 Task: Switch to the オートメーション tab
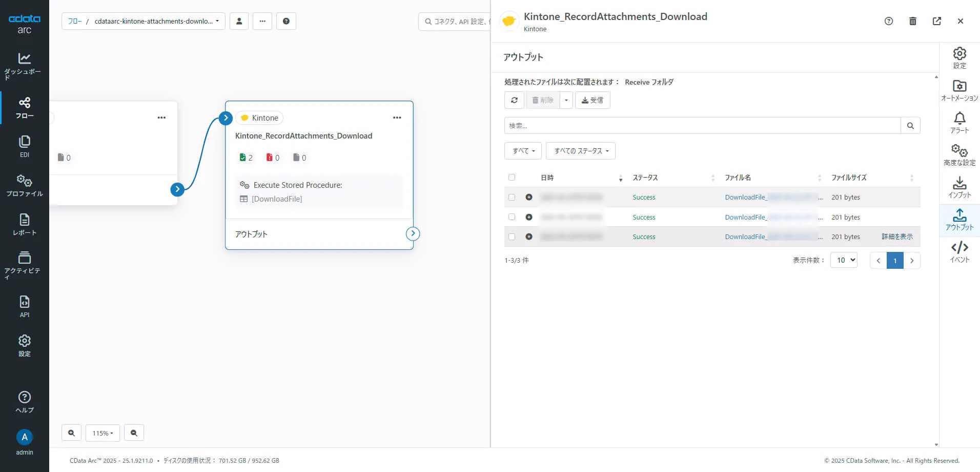pos(959,91)
